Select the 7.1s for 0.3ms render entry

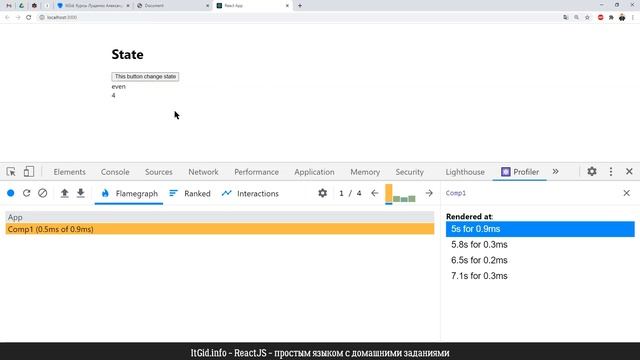540,276
